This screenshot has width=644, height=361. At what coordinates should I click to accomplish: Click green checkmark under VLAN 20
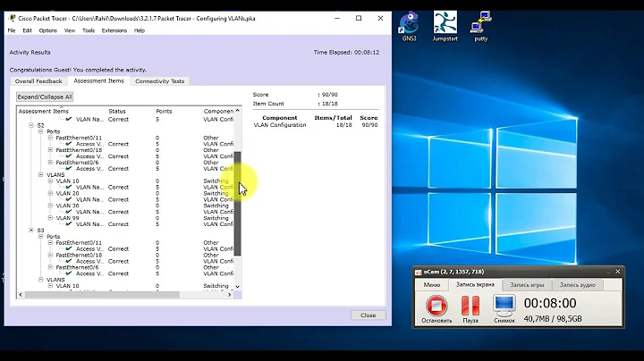(x=69, y=199)
